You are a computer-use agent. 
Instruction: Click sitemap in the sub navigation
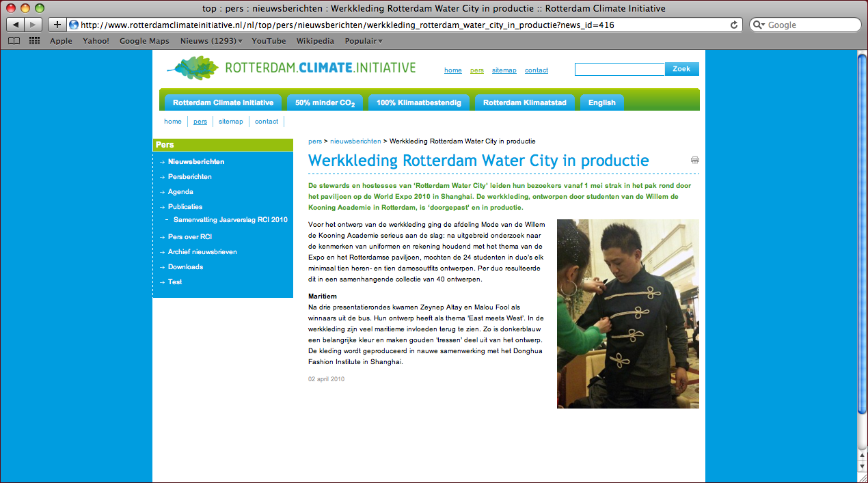coord(231,122)
